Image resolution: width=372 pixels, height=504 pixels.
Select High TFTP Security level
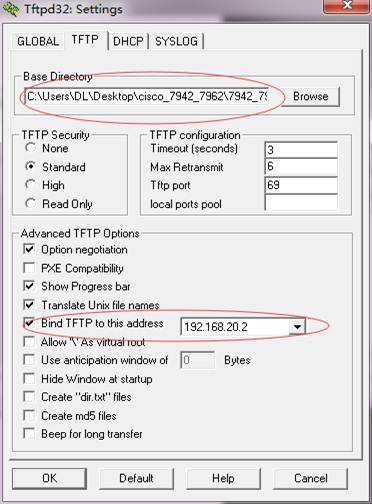click(x=31, y=185)
